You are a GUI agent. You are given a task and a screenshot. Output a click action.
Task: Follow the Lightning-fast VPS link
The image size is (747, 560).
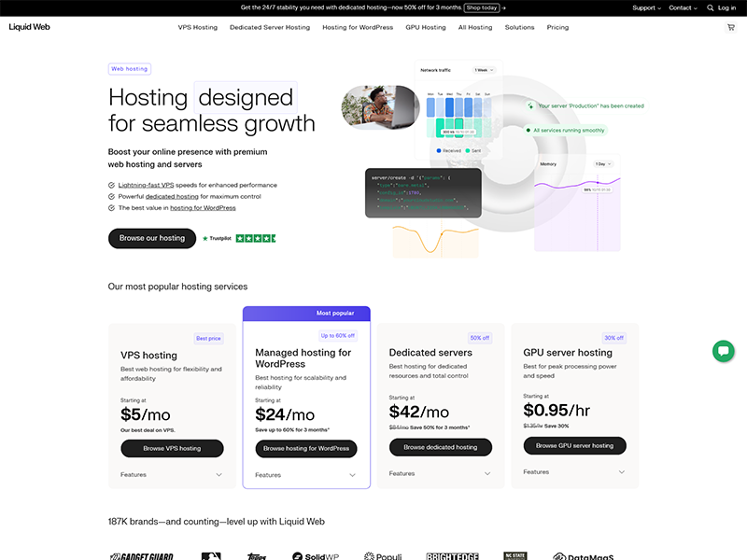click(146, 185)
